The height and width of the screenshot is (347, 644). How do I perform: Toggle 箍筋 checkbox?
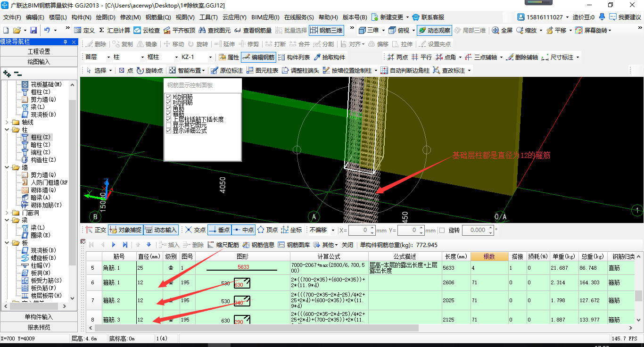click(168, 114)
